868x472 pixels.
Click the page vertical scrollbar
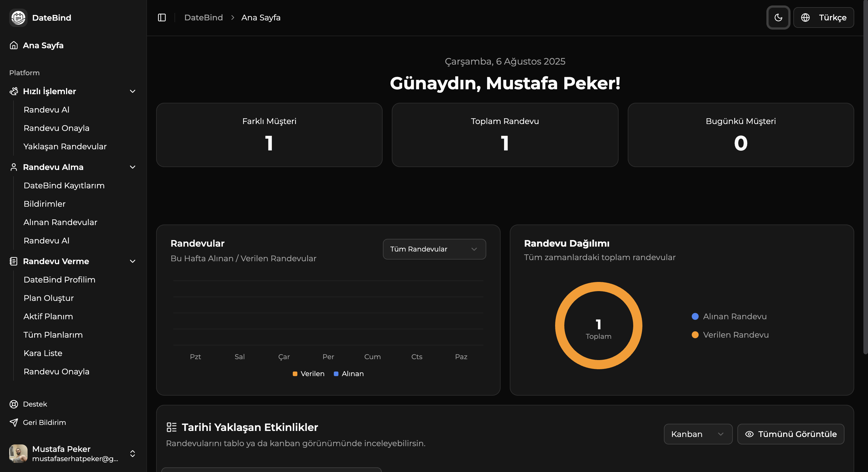pos(865,177)
